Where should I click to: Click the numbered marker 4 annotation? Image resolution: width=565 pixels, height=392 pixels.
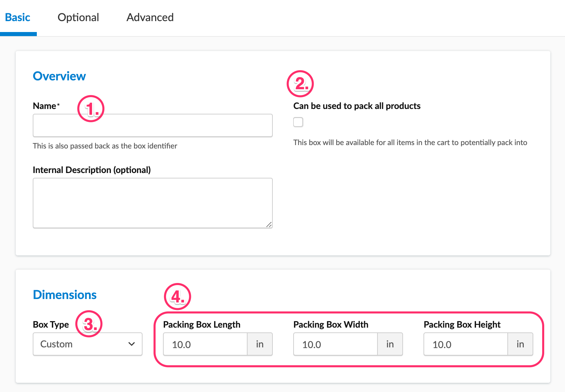tap(177, 297)
